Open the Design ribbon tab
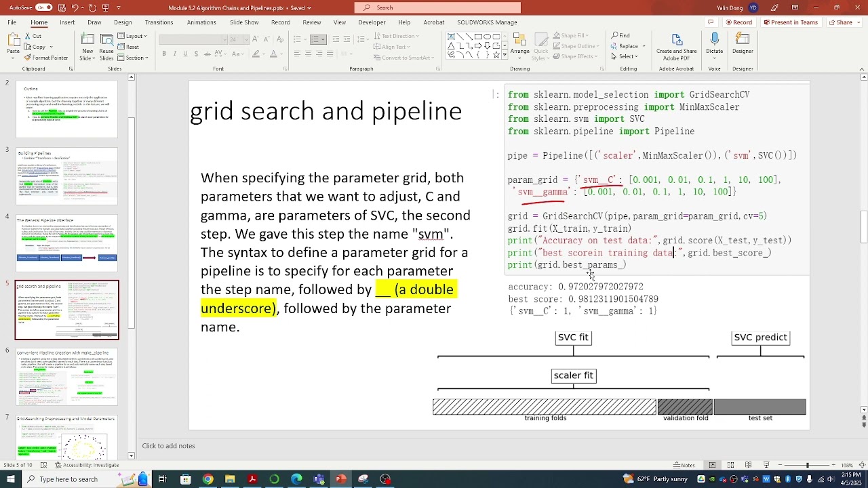The height and width of the screenshot is (488, 868). [x=123, y=22]
